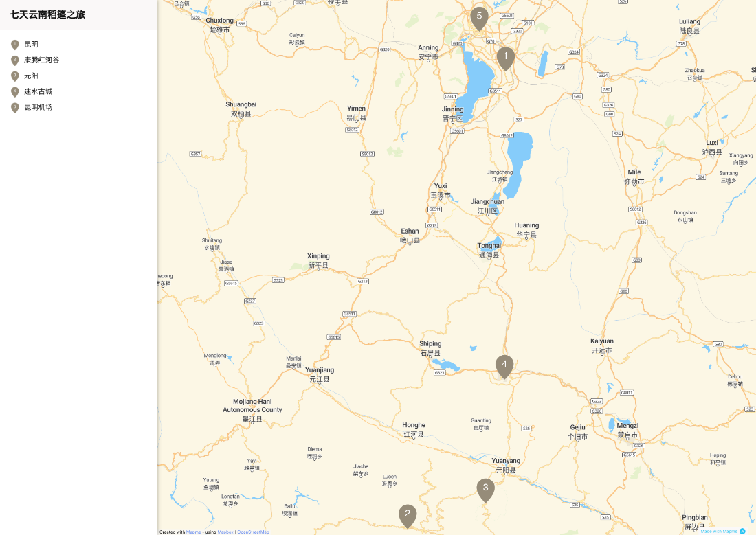Open the Mapbox attribution link
The width and height of the screenshot is (756, 535).
(225, 532)
